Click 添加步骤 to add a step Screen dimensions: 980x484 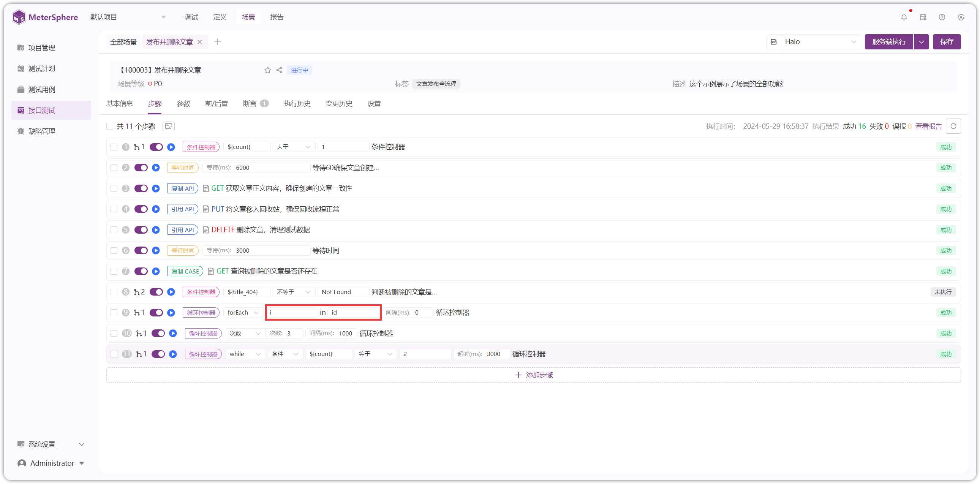(x=533, y=375)
